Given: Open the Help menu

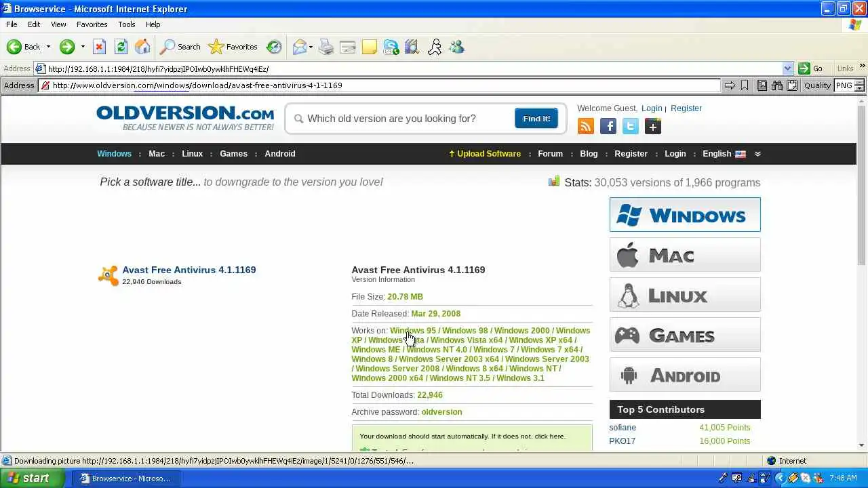Looking at the screenshot, I should pos(153,24).
